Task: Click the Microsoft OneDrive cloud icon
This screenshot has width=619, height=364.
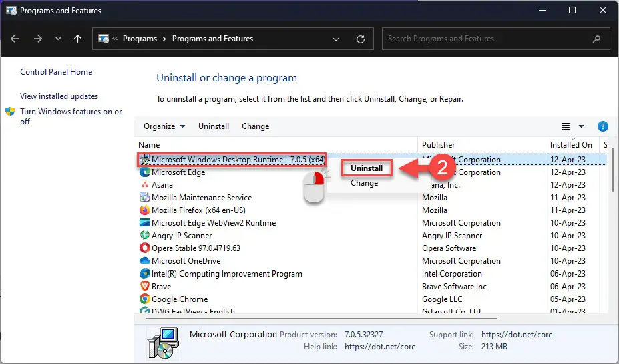Action: 145,260
